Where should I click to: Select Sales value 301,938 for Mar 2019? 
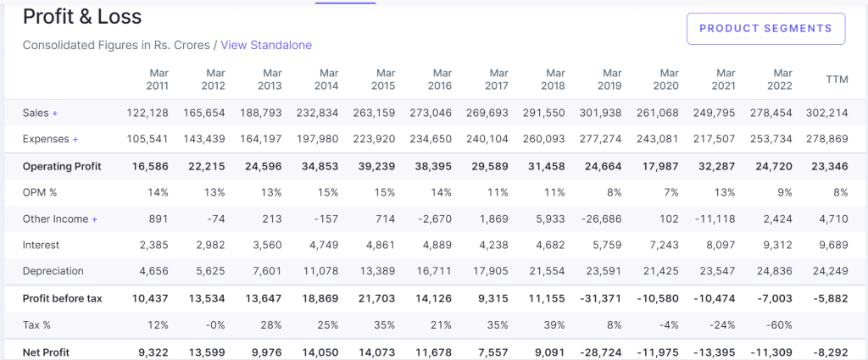coord(601,114)
